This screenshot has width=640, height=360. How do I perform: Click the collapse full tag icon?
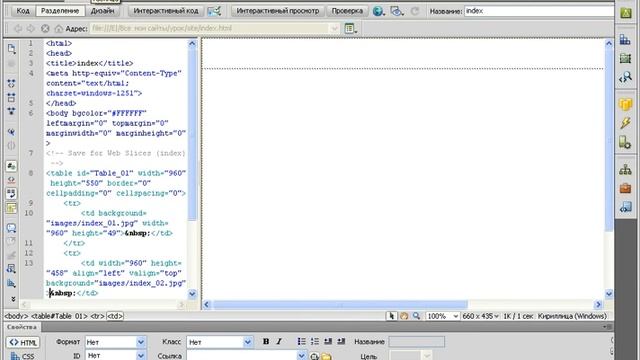[x=11, y=84]
